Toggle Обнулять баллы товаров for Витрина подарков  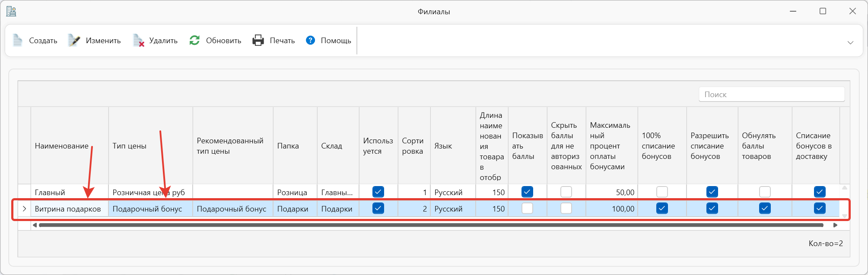coord(765,209)
